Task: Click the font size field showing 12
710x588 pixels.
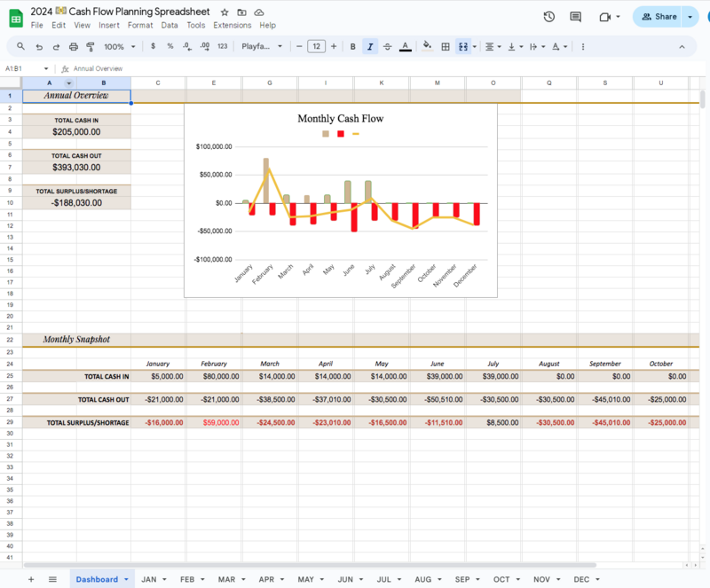Action: 316,46
